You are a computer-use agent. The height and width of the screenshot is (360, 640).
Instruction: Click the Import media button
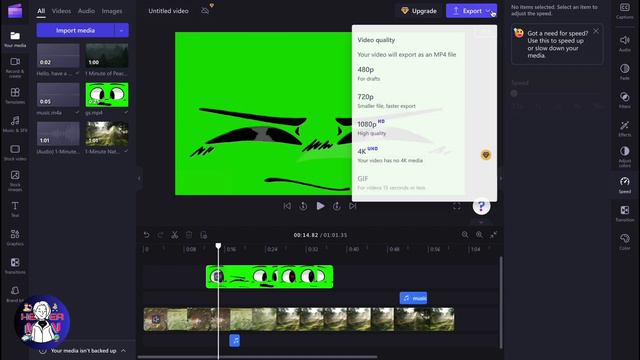tap(75, 30)
